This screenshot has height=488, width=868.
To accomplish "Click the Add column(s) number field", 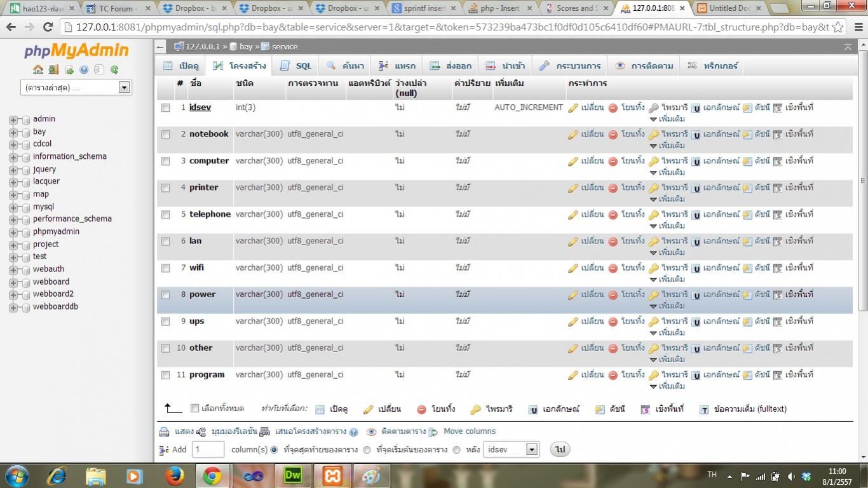I will point(208,449).
